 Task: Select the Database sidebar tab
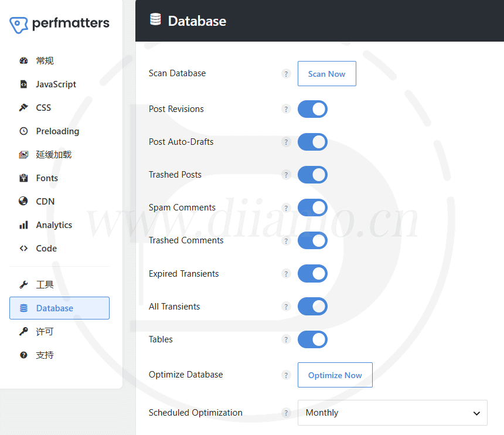59,308
